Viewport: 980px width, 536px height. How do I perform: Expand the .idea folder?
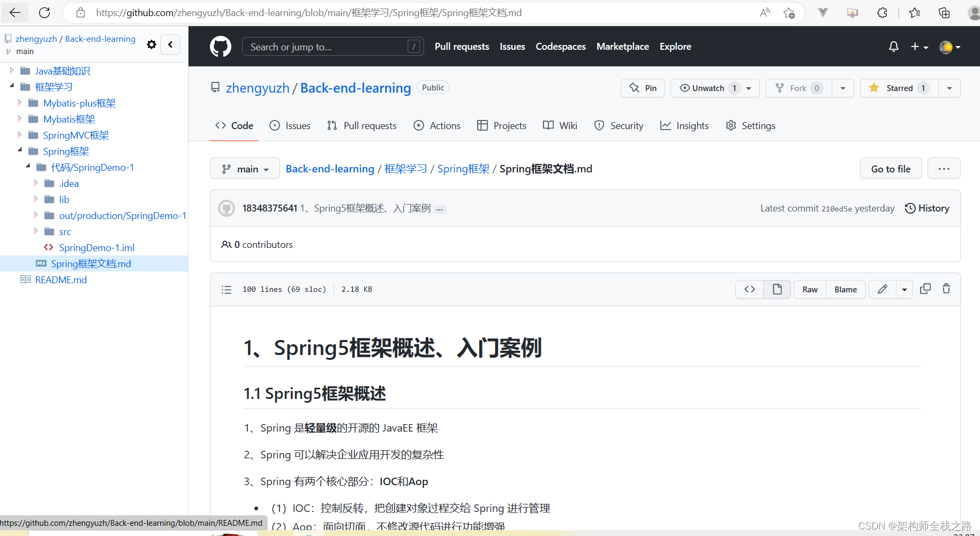[36, 183]
